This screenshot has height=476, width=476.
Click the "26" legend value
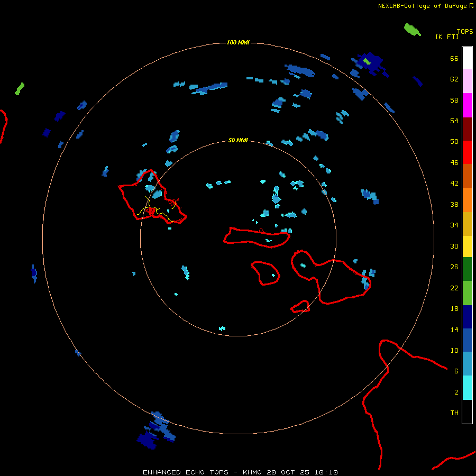454,267
